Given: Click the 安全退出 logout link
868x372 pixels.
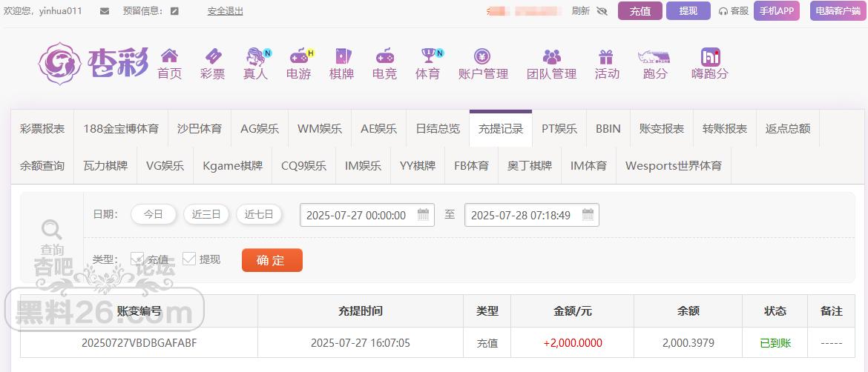Looking at the screenshot, I should coord(226,11).
